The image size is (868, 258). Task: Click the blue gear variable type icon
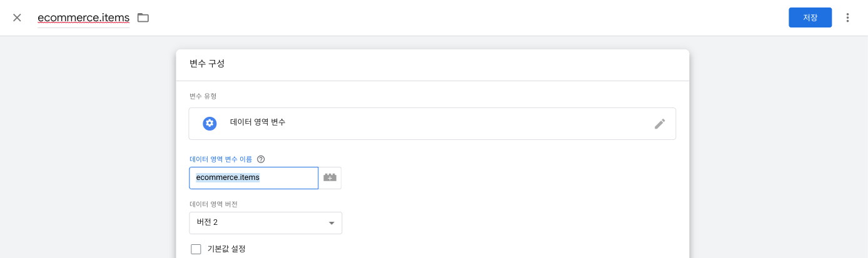click(209, 123)
